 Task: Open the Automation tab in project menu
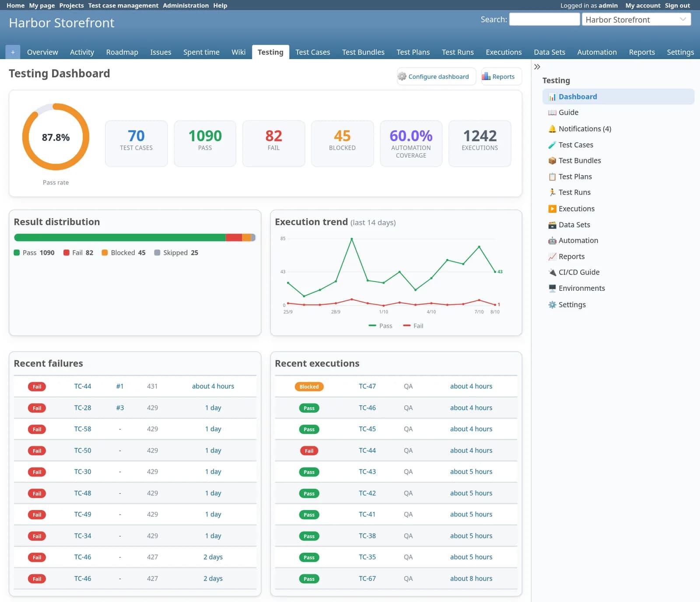click(597, 52)
